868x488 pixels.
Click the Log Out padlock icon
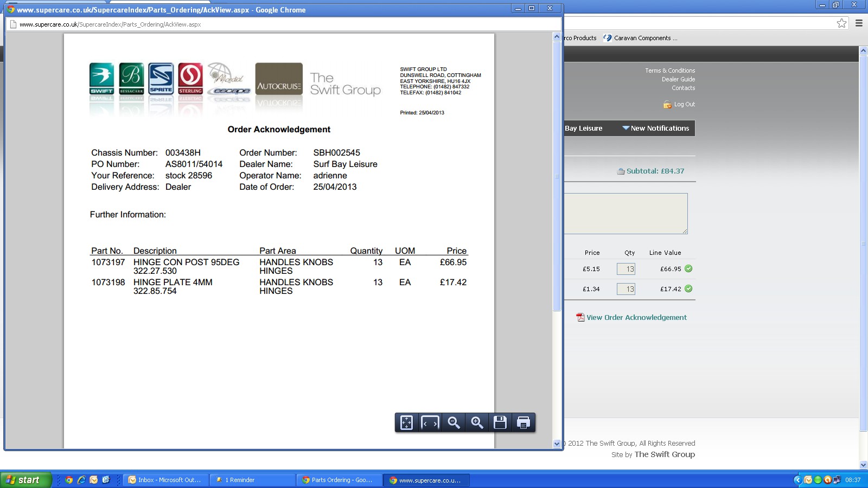pos(667,104)
